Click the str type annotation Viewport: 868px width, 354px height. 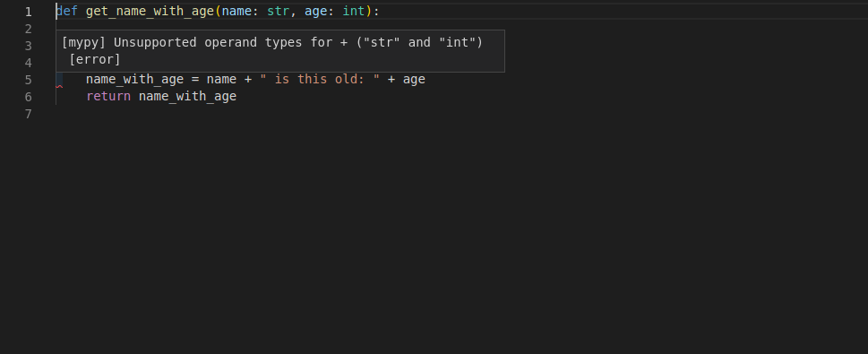(x=278, y=11)
